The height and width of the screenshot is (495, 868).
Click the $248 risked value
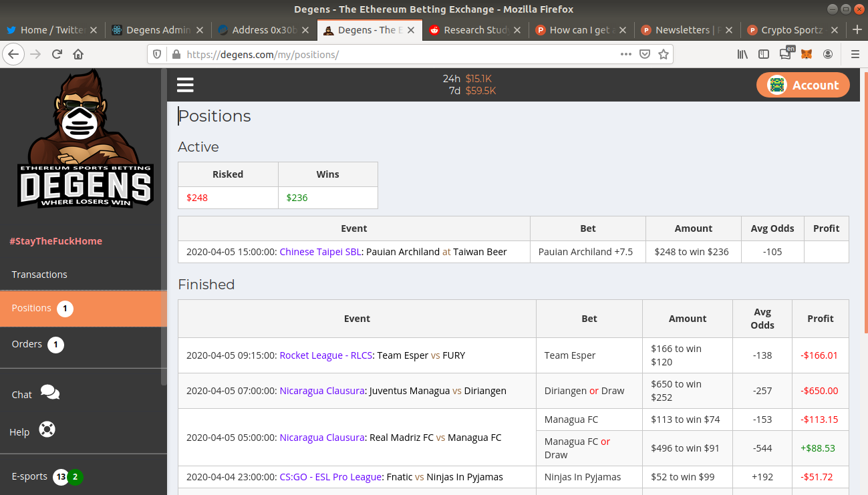tap(197, 198)
